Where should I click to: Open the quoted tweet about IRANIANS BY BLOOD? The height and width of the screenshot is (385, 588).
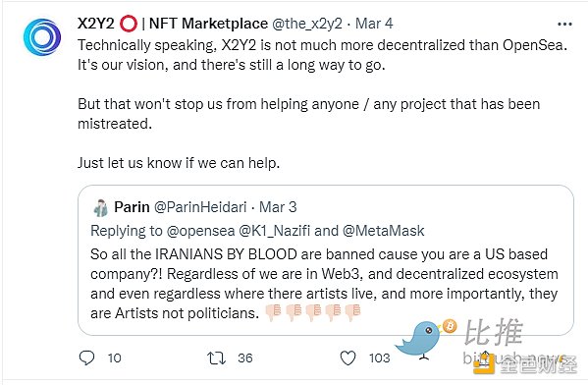326,260
